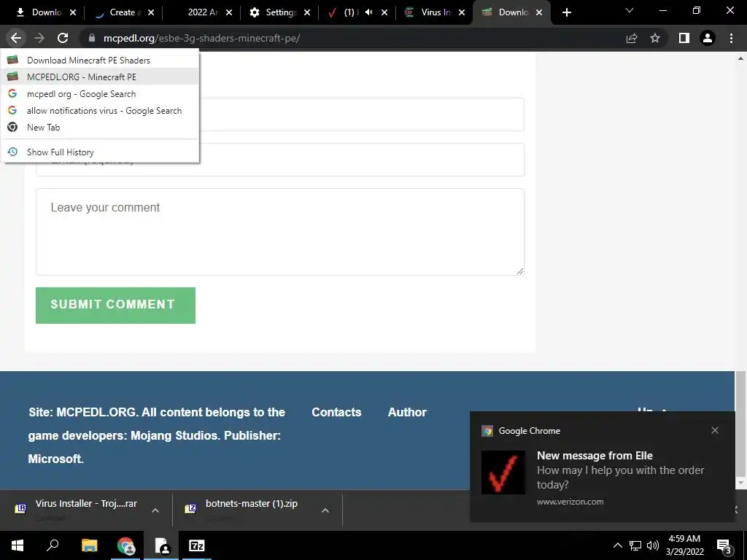The image size is (747, 560).
Task: Open the Chrome profile avatar
Action: pos(708,38)
